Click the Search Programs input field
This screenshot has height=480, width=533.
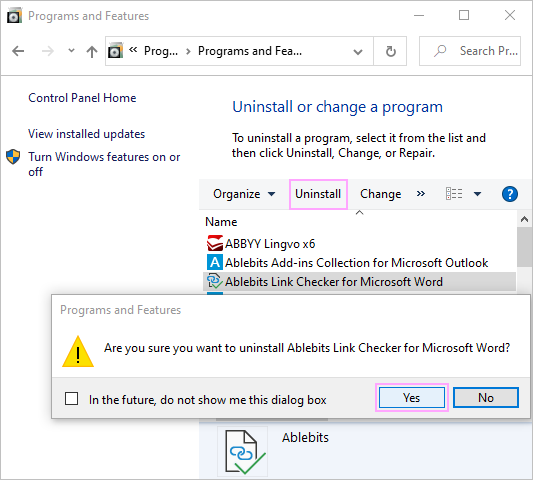[470, 51]
